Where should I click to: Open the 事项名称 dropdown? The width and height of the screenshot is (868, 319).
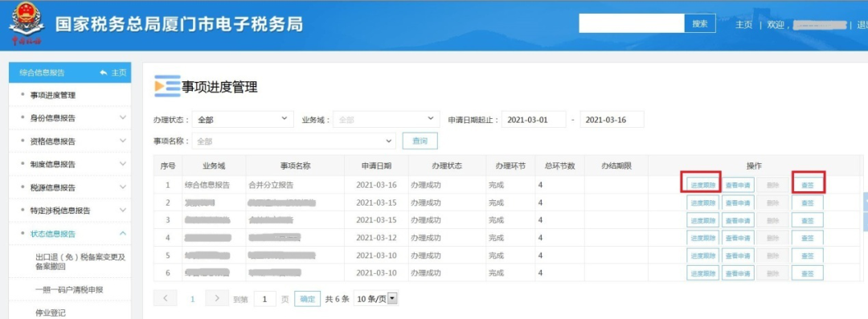point(294,141)
